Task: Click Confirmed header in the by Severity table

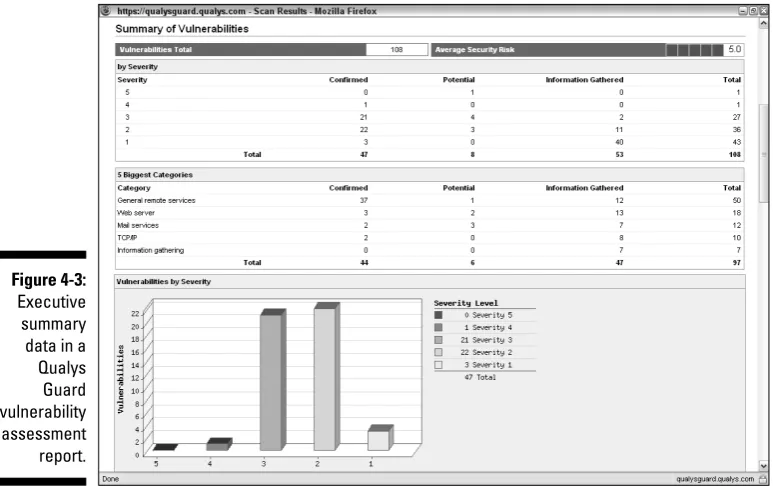Action: 349,79
